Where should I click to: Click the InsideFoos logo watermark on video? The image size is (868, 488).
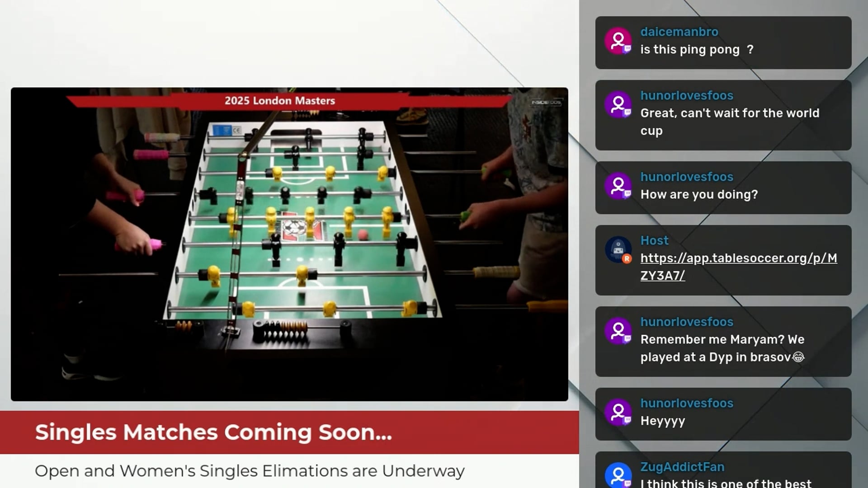pos(546,103)
